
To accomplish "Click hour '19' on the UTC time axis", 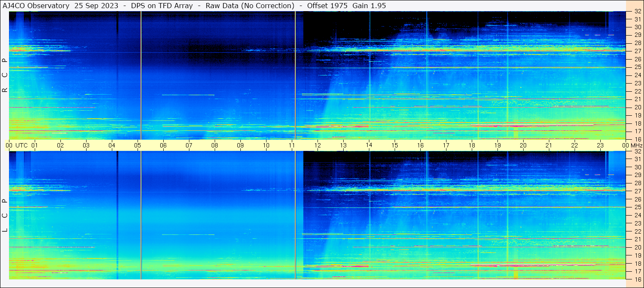I will (x=497, y=145).
